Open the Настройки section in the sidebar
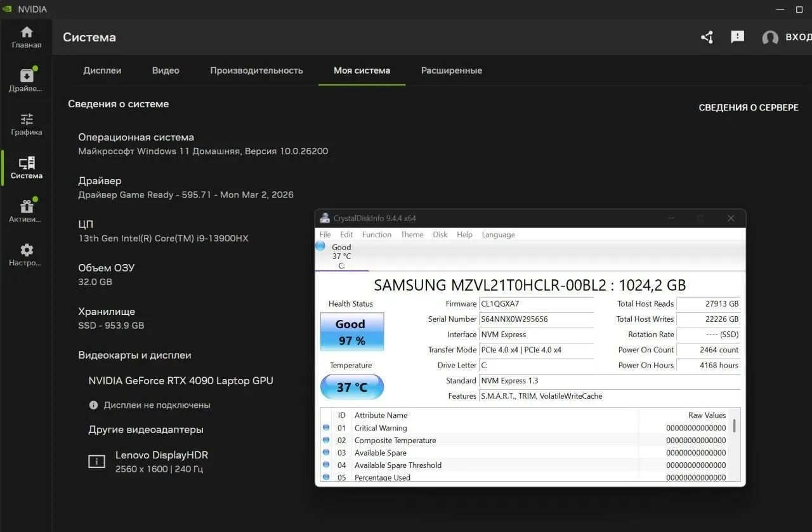 click(26, 255)
